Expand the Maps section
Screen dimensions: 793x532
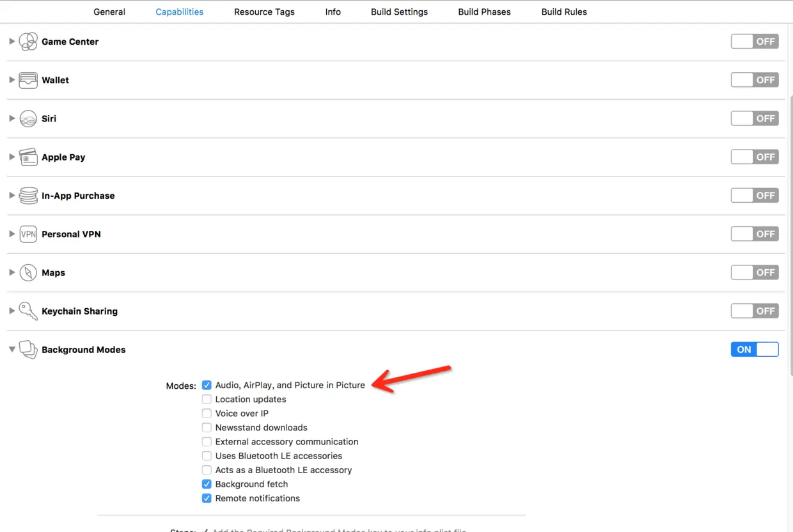(x=12, y=272)
